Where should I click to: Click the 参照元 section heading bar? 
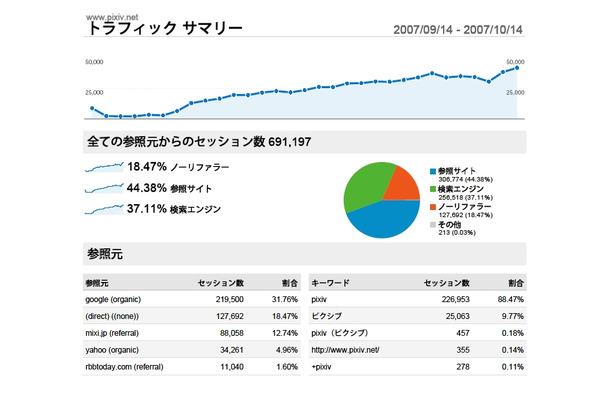pos(305,254)
